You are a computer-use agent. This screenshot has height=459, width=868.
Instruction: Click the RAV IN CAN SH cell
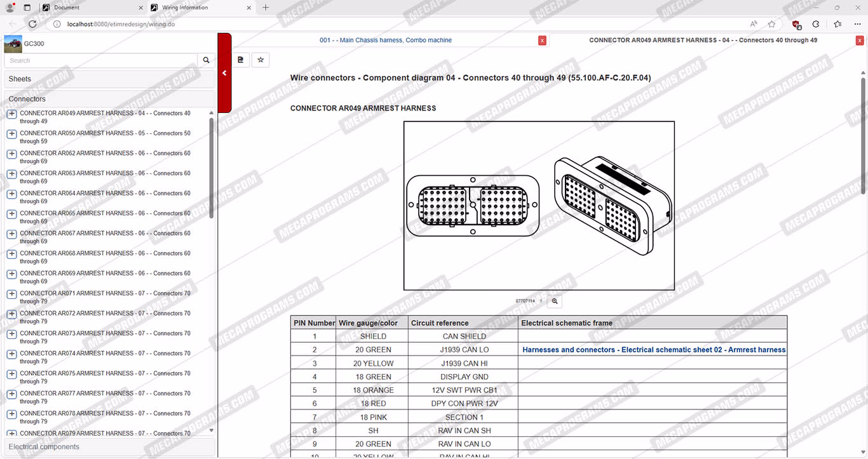coord(464,430)
